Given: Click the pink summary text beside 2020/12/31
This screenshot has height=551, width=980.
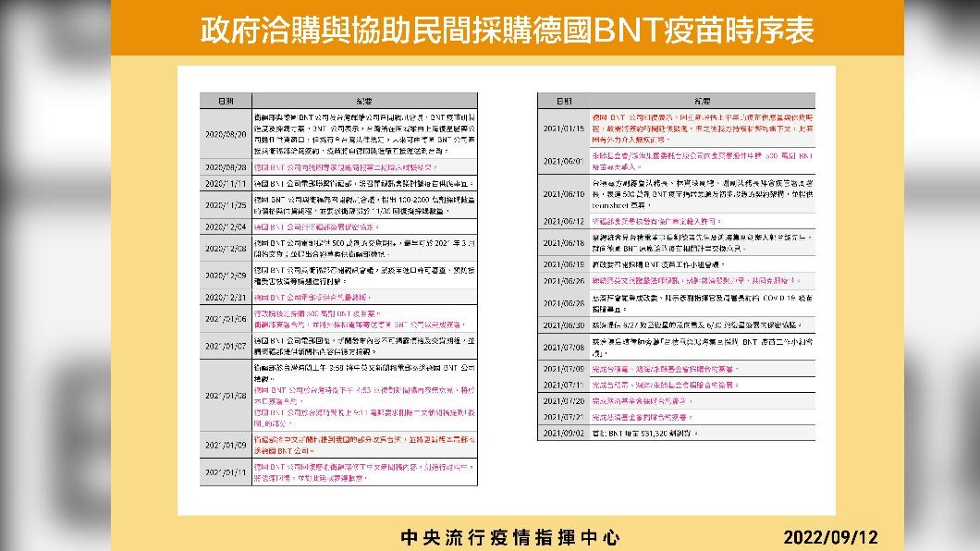Looking at the screenshot, I should tap(312, 298).
